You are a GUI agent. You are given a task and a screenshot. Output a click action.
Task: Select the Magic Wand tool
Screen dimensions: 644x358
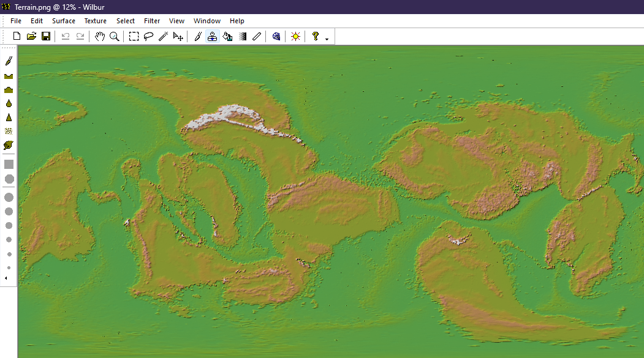pyautogui.click(x=163, y=37)
